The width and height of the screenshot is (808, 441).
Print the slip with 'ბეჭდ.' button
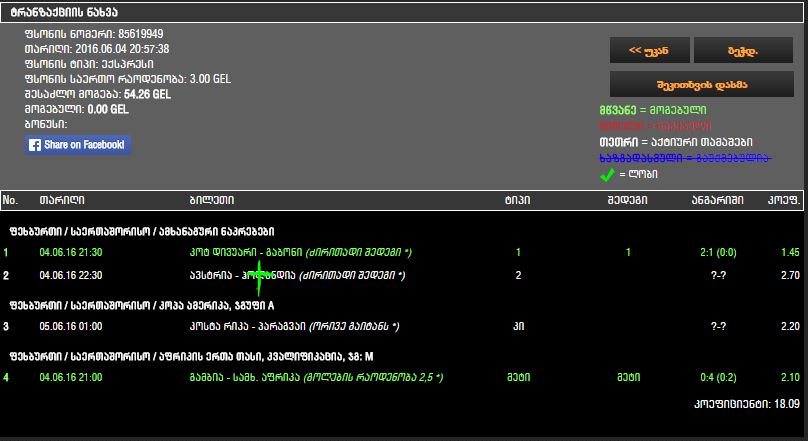tap(743, 50)
